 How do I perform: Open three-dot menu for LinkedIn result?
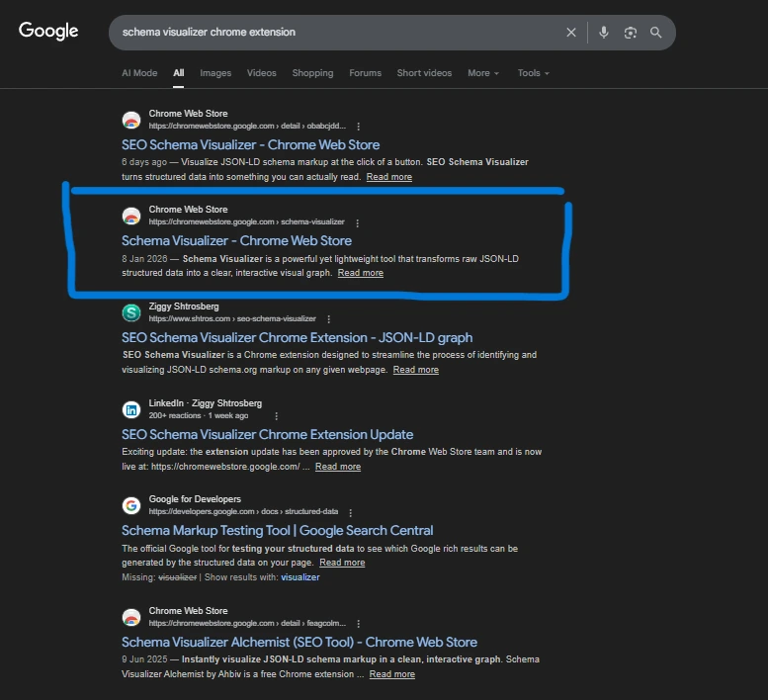[276, 416]
